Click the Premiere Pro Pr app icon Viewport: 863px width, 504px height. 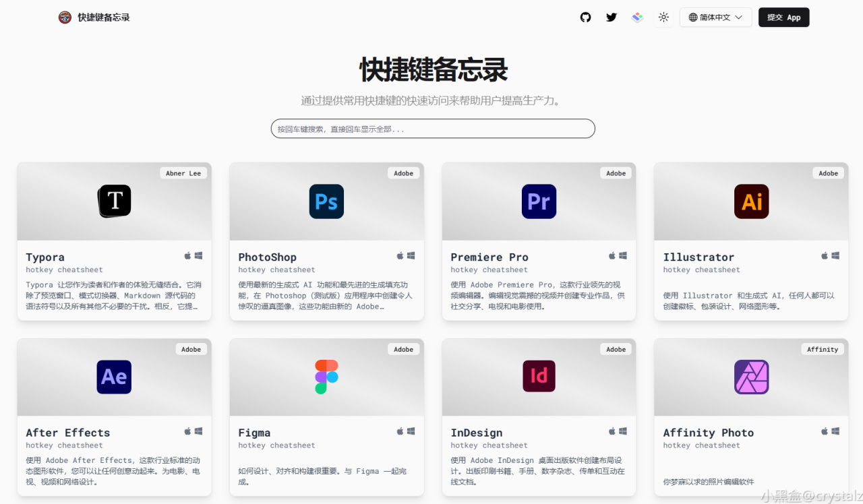[x=539, y=201]
